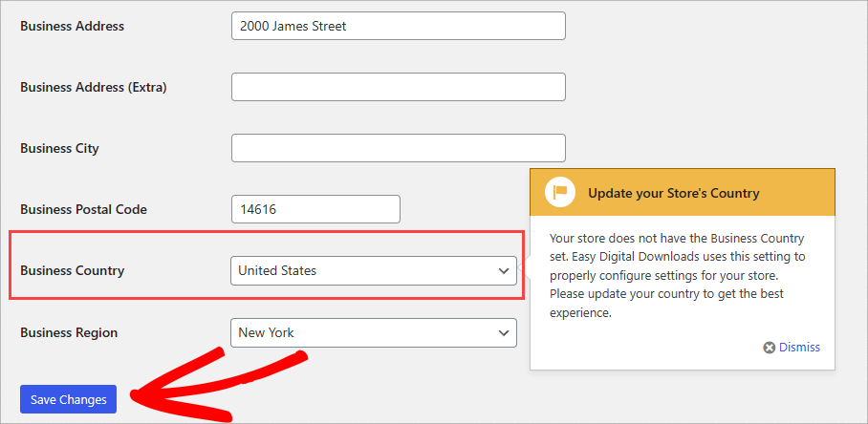Click into the empty Business Address (Extra) field
Viewport: 868px width, 424px height.
coord(398,87)
